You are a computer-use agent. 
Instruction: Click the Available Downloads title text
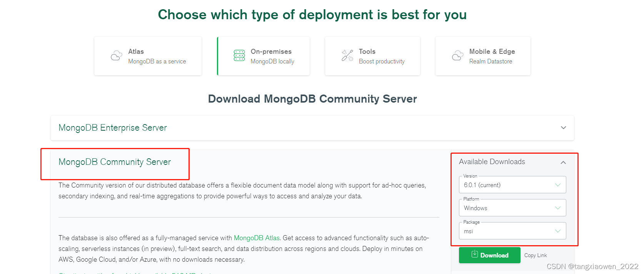tap(492, 162)
